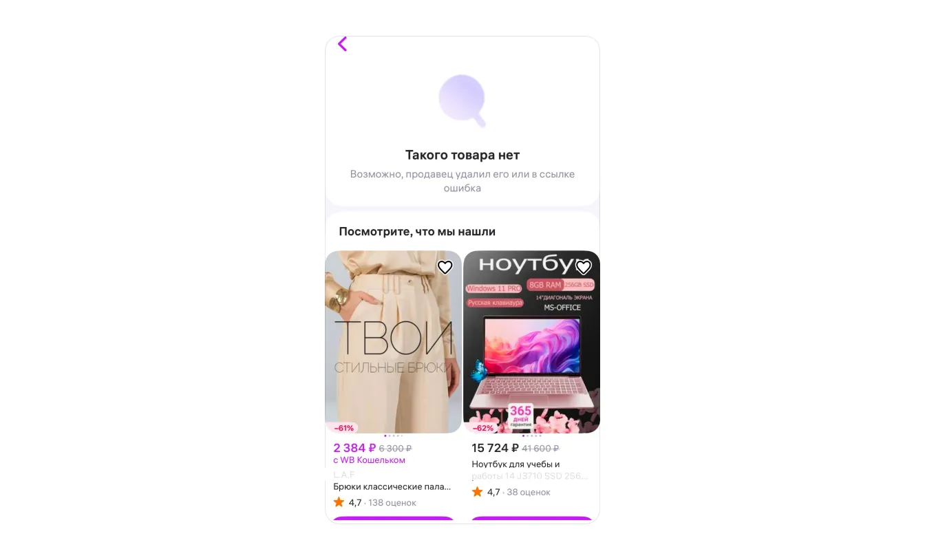Viewport: 925px width, 560px height.
Task: Click the Посмотрите, что мы нашли heading
Action: pyautogui.click(x=417, y=232)
